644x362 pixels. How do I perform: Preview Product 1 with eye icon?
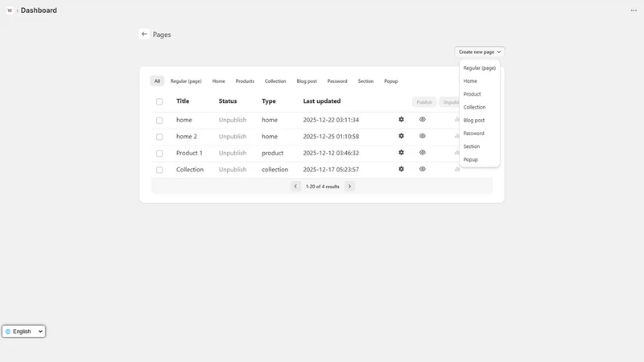(422, 152)
